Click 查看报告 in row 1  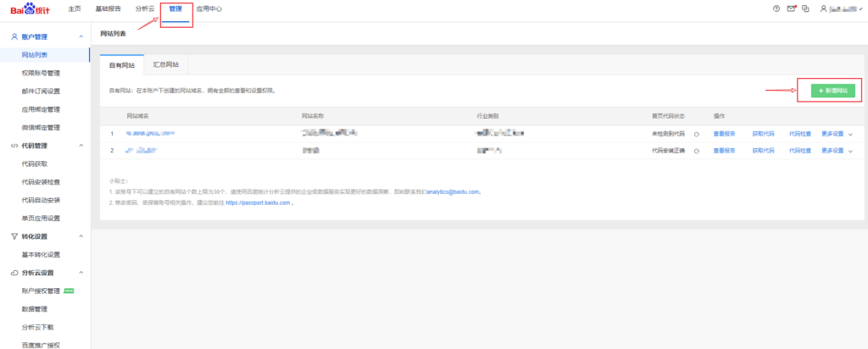tap(724, 134)
